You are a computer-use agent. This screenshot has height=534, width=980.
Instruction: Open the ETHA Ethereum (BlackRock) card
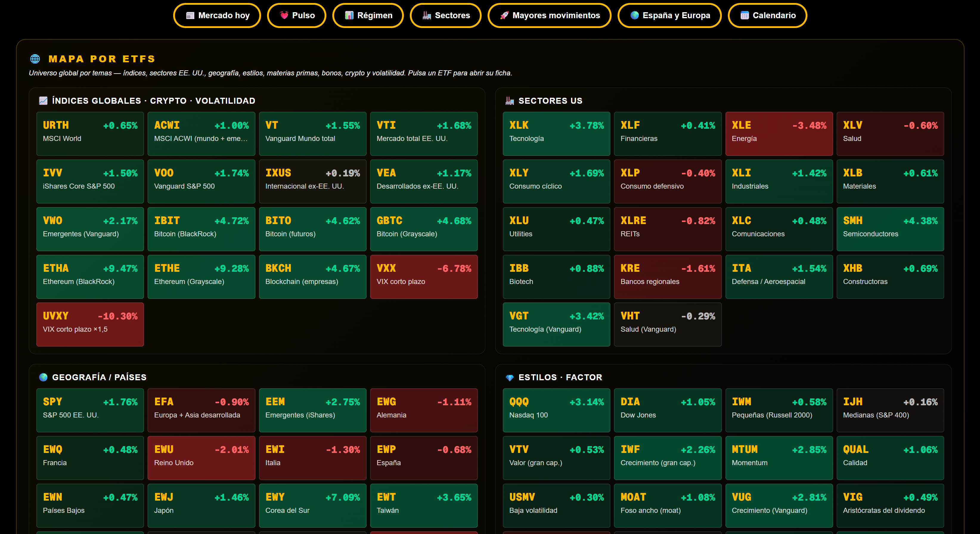tap(90, 277)
